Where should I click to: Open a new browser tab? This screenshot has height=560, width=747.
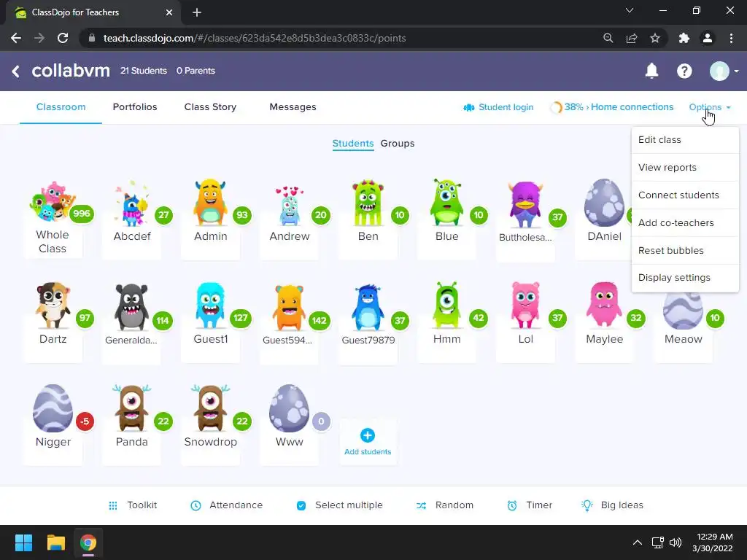[x=197, y=12]
